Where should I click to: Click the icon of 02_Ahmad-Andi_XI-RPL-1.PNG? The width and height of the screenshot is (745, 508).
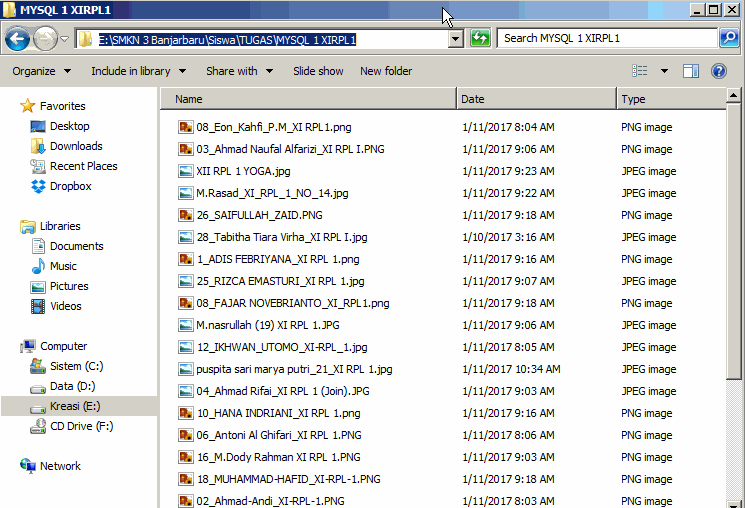pyautogui.click(x=185, y=501)
